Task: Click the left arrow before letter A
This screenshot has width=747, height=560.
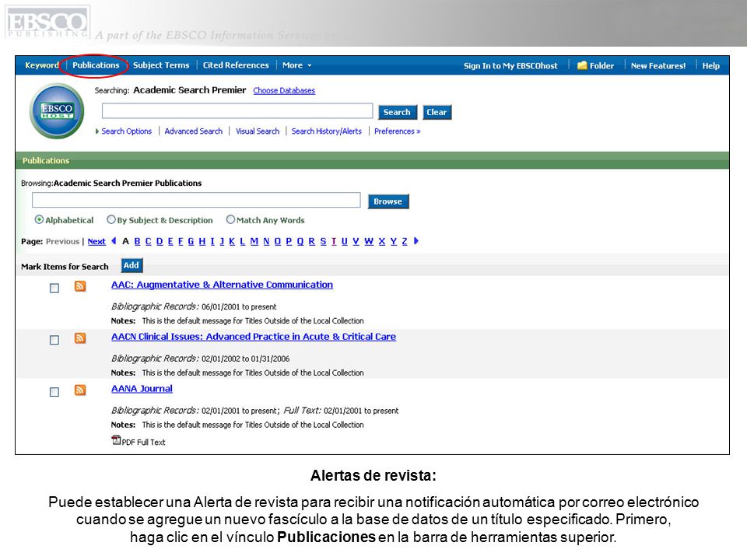Action: point(114,241)
